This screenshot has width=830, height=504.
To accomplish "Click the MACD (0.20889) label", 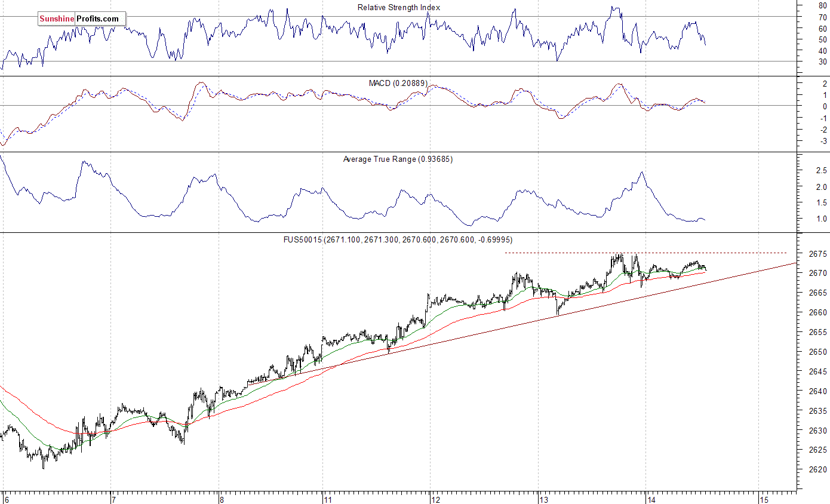I will (398, 84).
